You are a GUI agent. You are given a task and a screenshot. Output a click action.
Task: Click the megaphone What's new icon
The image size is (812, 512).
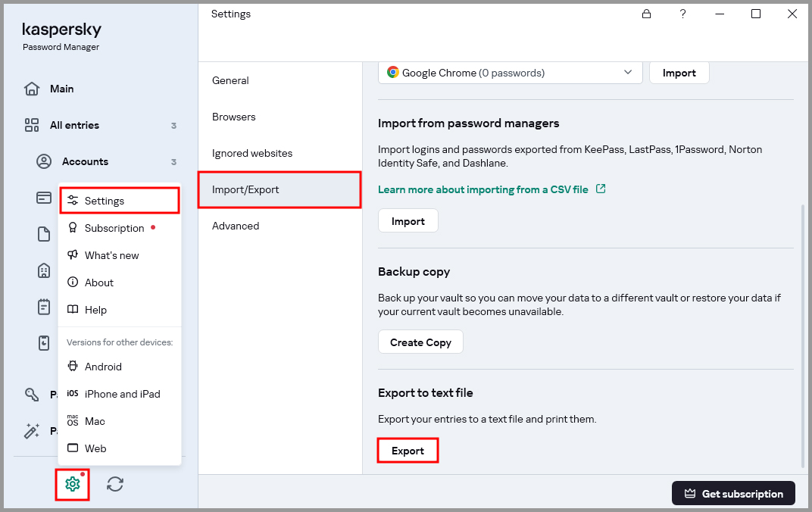[x=73, y=254]
